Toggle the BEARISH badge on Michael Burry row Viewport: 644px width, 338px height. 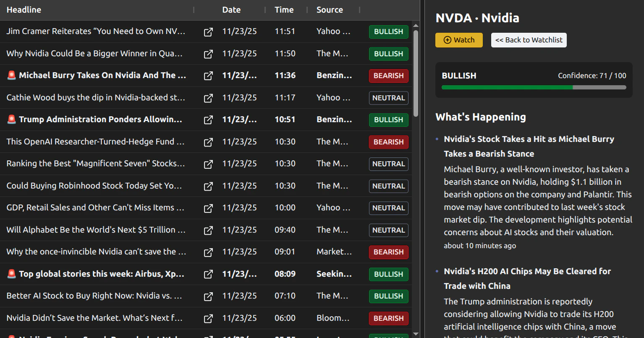pos(388,76)
